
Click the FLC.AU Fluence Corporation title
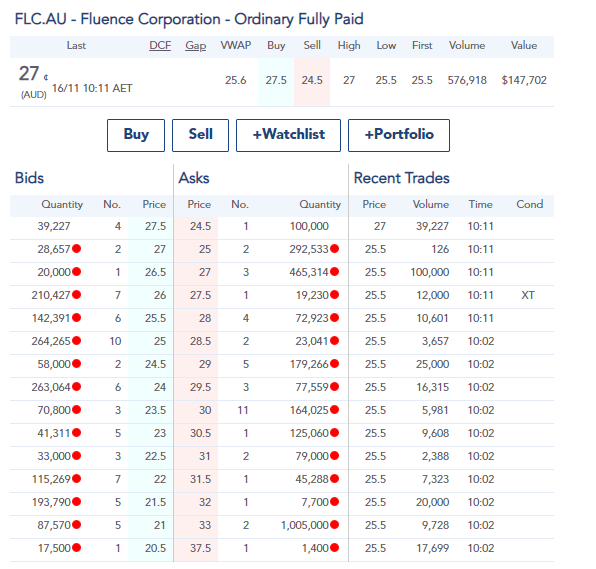click(189, 19)
